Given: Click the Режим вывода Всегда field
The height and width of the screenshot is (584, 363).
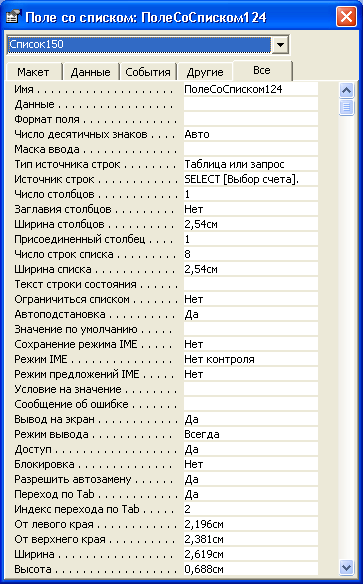Looking at the screenshot, I should [251, 434].
